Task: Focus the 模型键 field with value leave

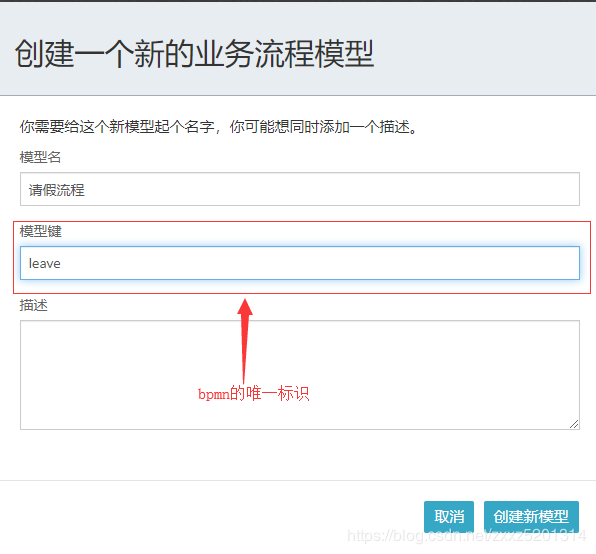Action: 300,263
